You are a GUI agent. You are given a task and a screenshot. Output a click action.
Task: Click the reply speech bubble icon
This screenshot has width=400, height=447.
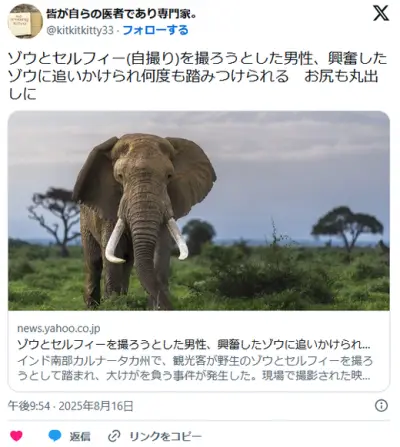pos(55,436)
